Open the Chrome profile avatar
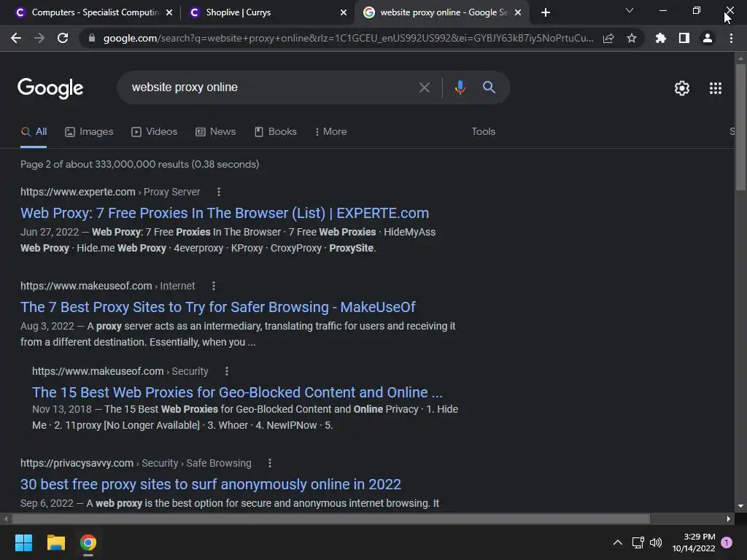The image size is (747, 560). point(708,38)
